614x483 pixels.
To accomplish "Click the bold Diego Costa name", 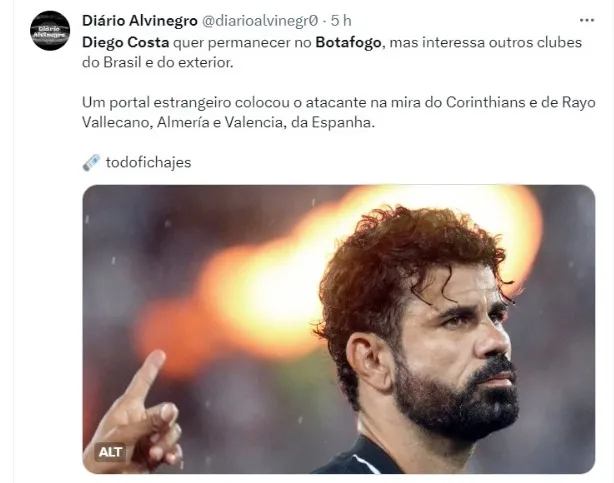I will (126, 42).
